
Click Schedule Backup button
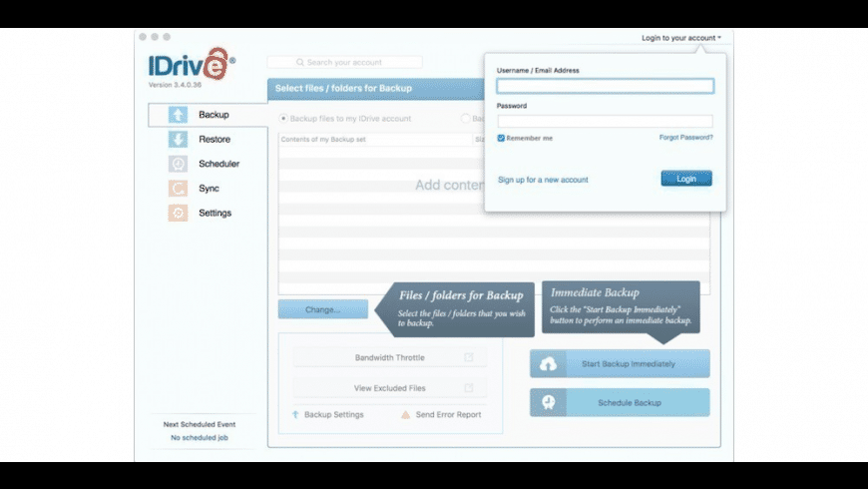(x=620, y=402)
